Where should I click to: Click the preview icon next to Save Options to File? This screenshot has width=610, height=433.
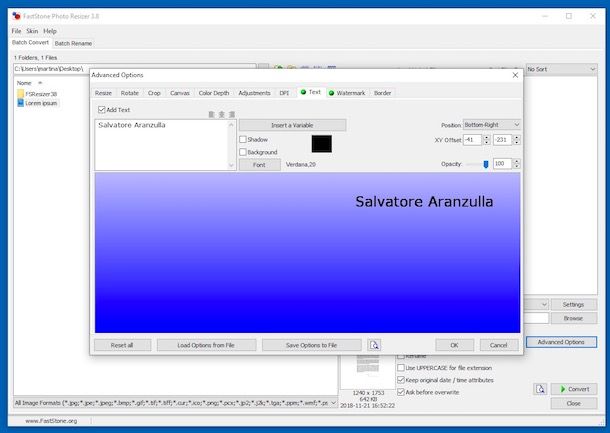tap(374, 345)
